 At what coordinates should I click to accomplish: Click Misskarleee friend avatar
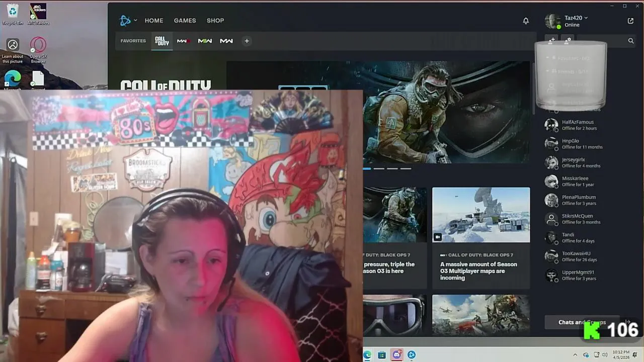pyautogui.click(x=551, y=181)
